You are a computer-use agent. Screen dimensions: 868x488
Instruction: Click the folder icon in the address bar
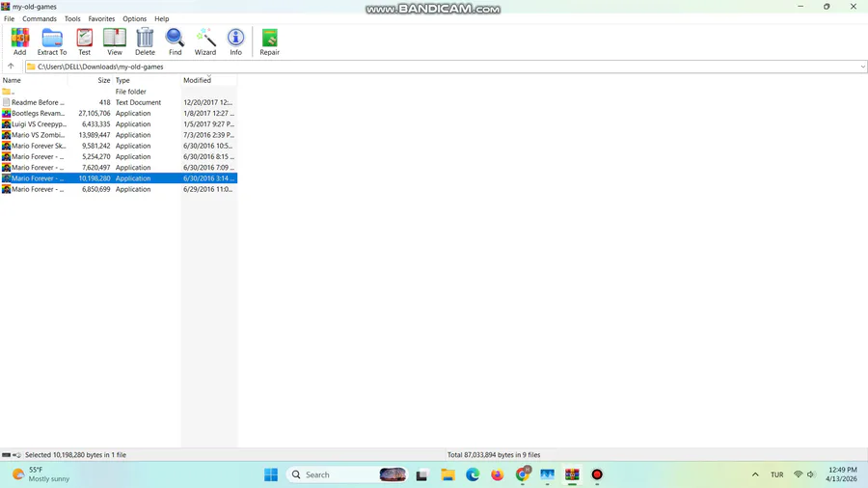point(32,67)
